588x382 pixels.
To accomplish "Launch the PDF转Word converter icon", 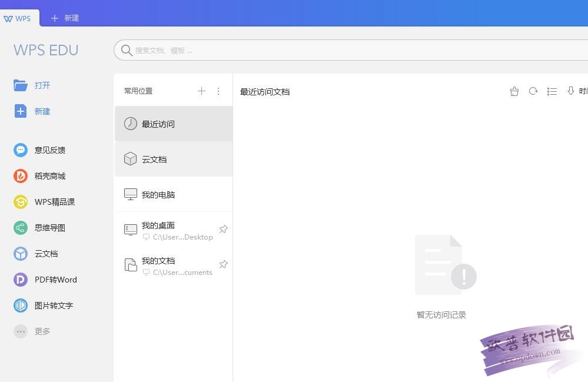I will [20, 280].
